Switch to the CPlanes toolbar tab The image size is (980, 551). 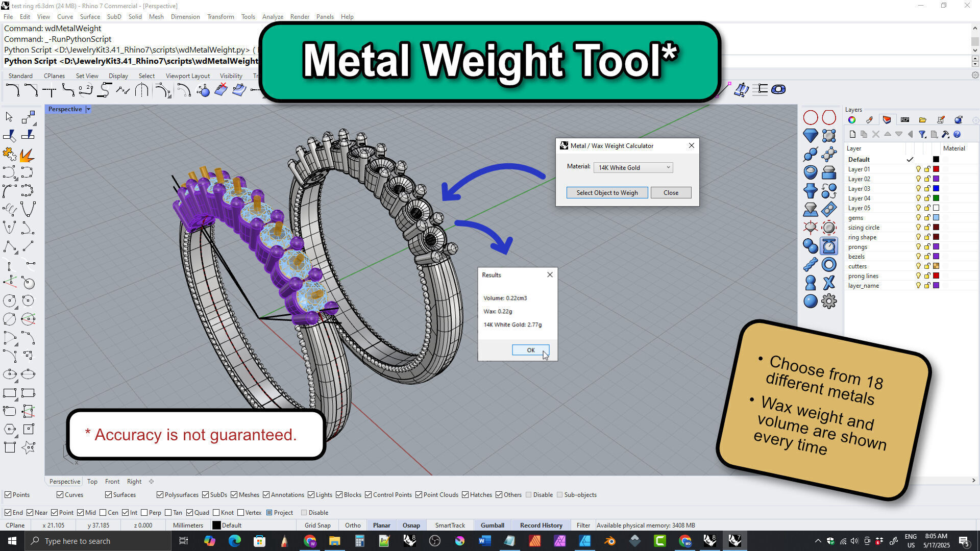click(54, 76)
